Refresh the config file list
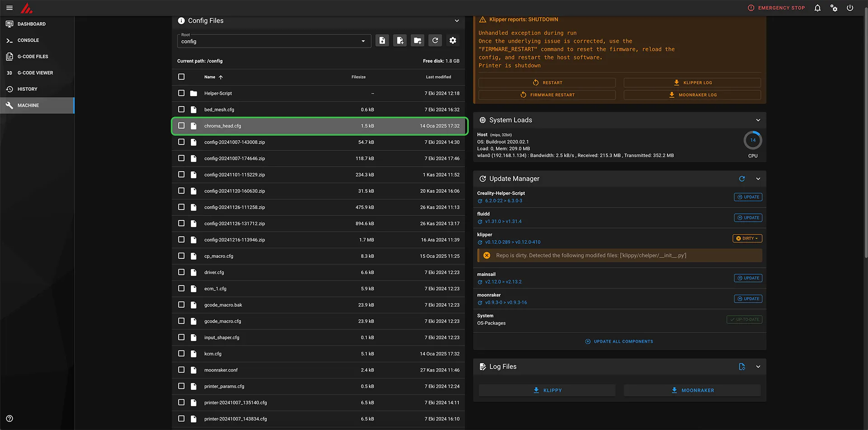 pos(435,41)
